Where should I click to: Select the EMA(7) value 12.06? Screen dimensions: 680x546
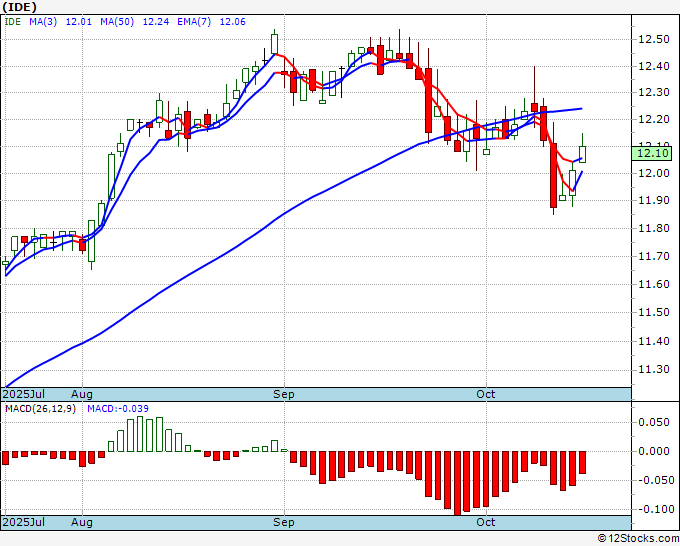click(x=232, y=22)
